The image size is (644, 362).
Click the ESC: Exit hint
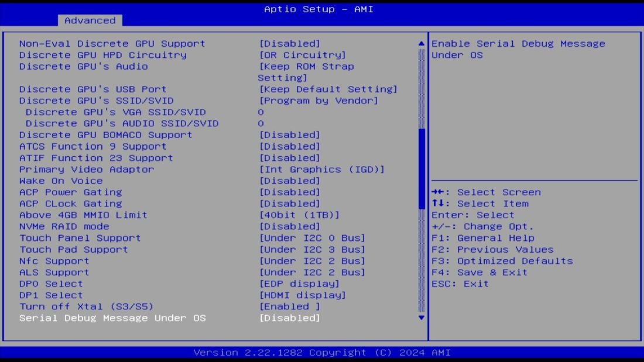pyautogui.click(x=460, y=284)
